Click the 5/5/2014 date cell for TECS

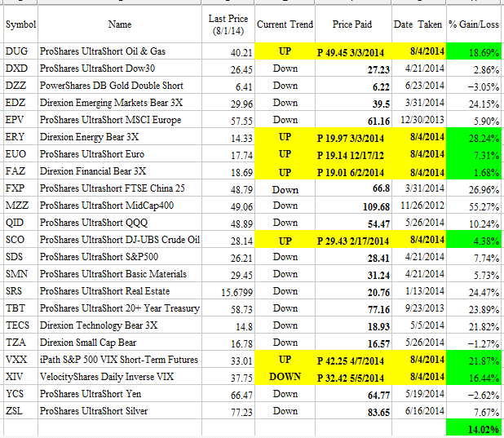pyautogui.click(x=419, y=325)
